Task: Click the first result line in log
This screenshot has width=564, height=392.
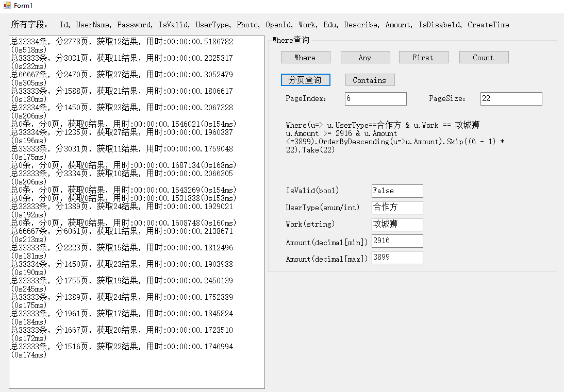Action: pyautogui.click(x=122, y=42)
